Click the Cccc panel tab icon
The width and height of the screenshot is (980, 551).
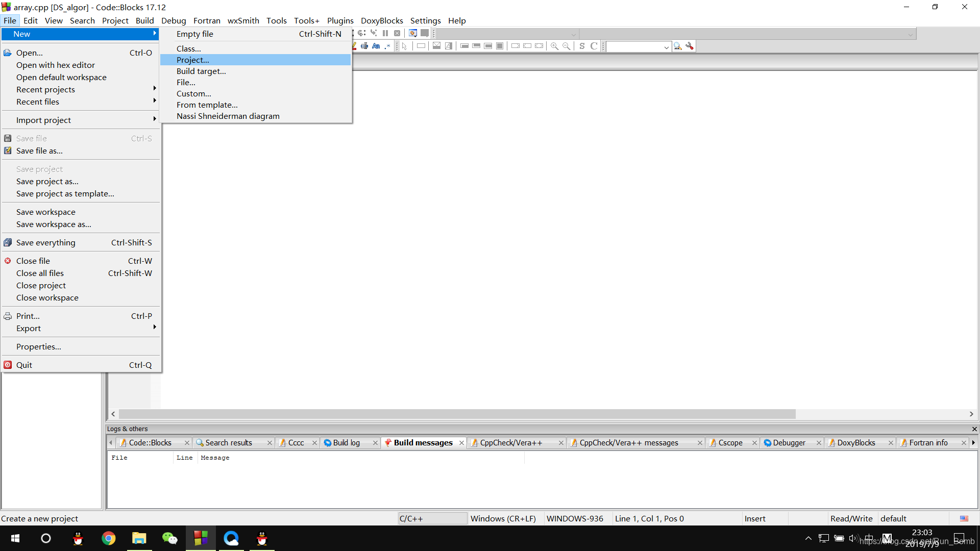click(280, 442)
